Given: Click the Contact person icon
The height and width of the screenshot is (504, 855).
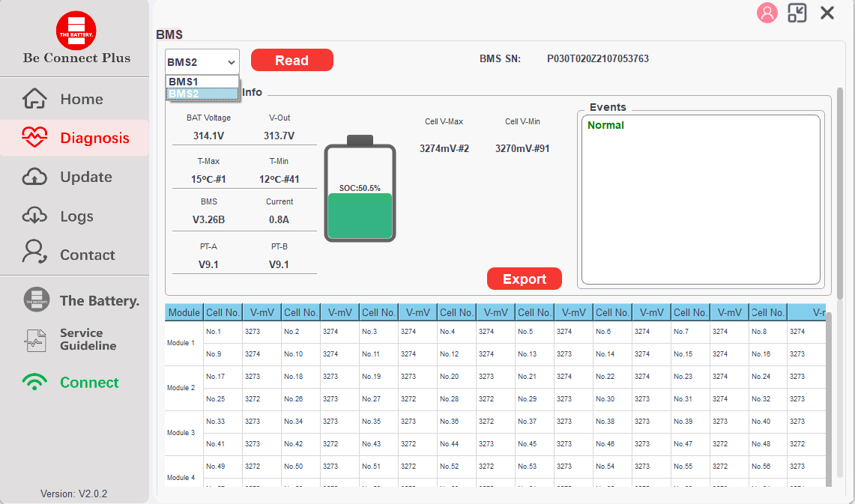Looking at the screenshot, I should pos(34,252).
